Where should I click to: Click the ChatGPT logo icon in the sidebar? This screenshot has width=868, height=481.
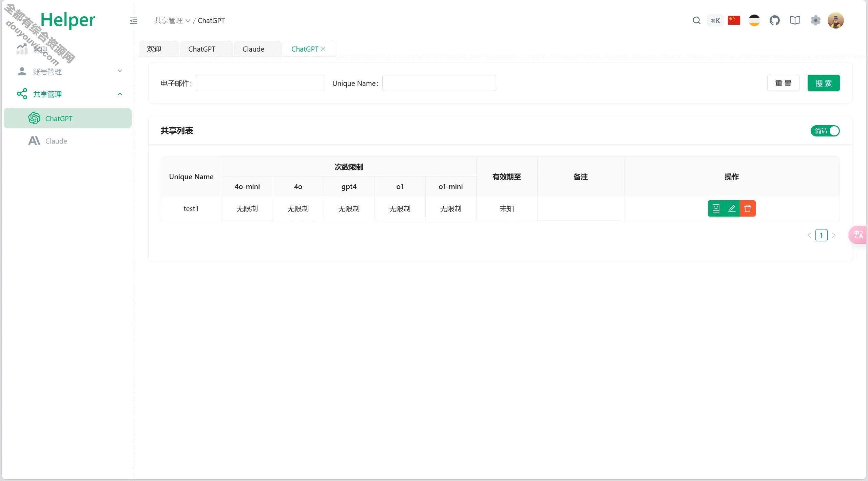[x=34, y=118]
